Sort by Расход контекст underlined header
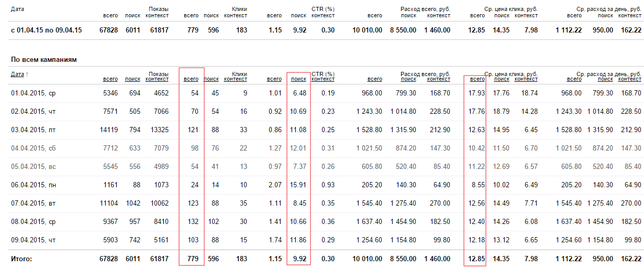The height and width of the screenshot is (267, 644). point(439,79)
